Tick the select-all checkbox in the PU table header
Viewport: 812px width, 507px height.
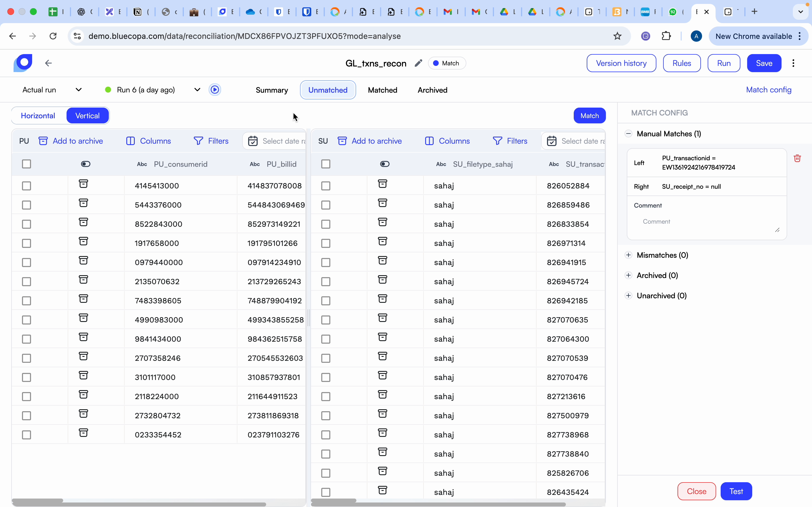27,164
